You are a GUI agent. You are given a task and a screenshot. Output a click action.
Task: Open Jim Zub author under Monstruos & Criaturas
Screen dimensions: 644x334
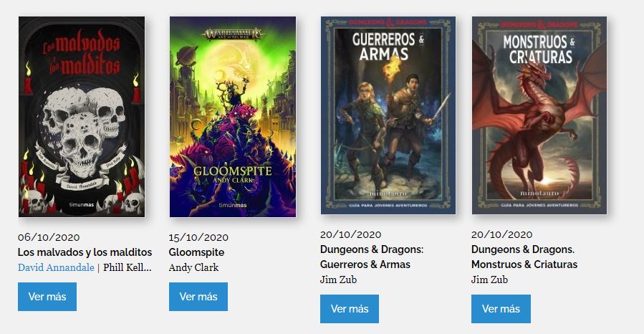(489, 280)
